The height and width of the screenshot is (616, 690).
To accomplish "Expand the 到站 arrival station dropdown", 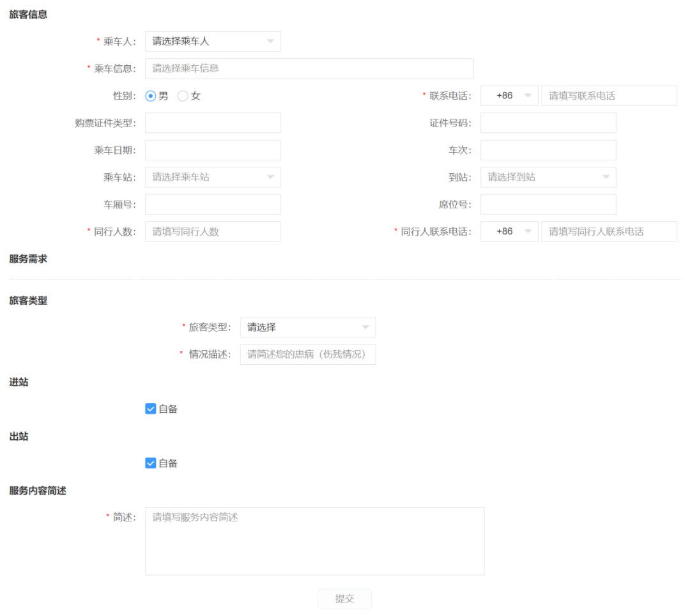I will 548,177.
